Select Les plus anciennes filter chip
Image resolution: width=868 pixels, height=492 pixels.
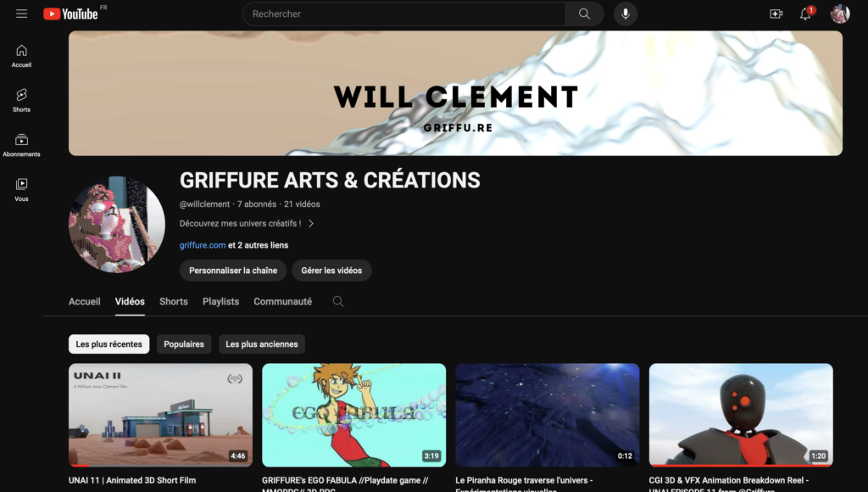coord(262,344)
